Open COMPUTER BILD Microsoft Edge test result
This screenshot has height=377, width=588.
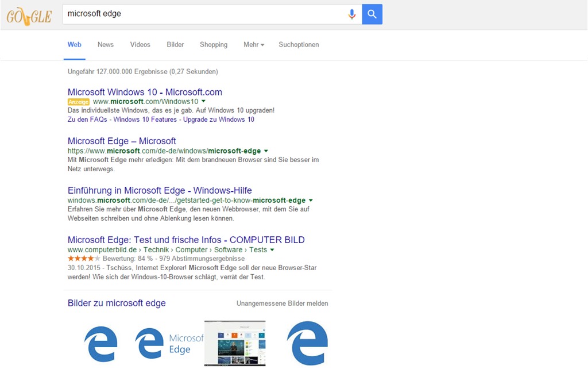click(x=186, y=240)
